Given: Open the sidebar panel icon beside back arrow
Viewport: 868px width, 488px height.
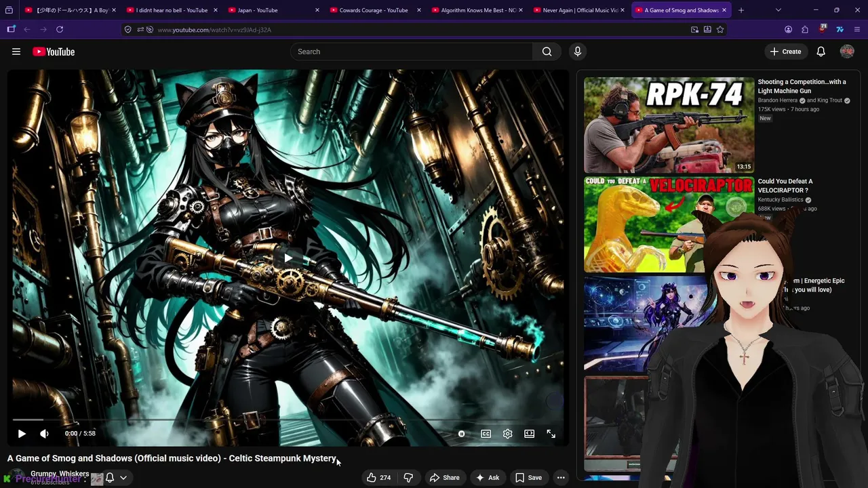Looking at the screenshot, I should coord(11,30).
